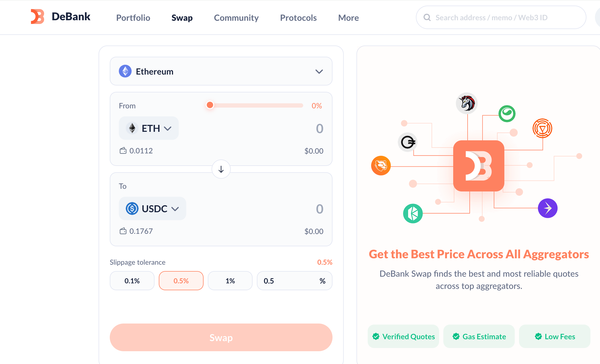Click the custom slippage percentage field
Screen dimensions: 600x364
(x=294, y=281)
